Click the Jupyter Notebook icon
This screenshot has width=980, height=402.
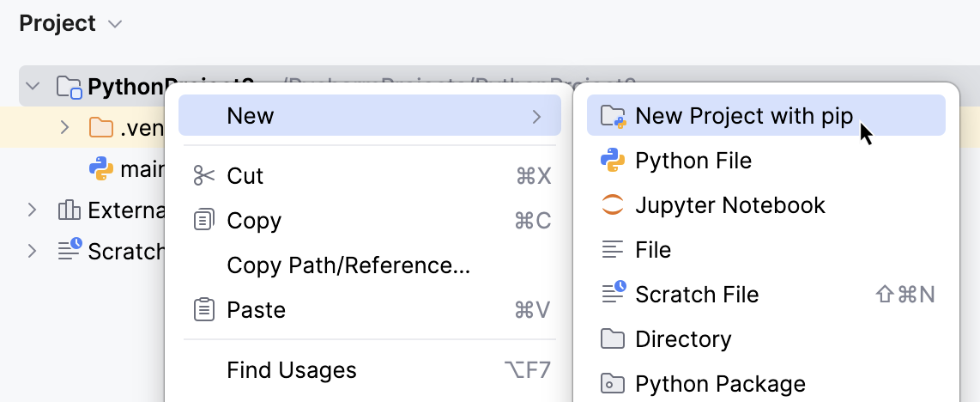(x=613, y=205)
